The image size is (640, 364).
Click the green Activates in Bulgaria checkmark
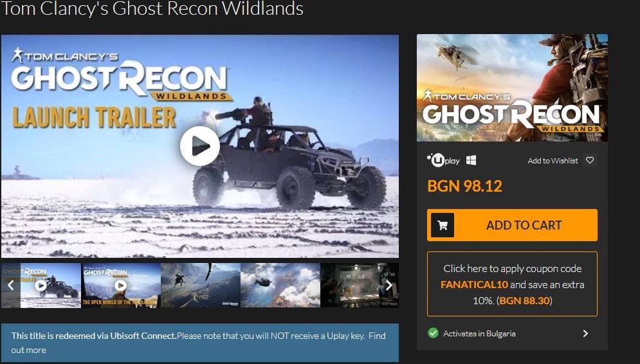click(433, 333)
